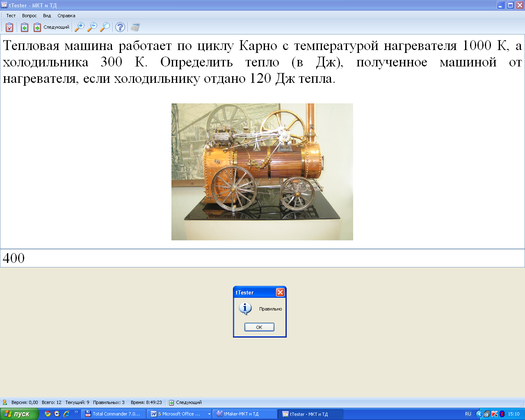
Task: Minimize the tTester main window
Action: point(501,5)
